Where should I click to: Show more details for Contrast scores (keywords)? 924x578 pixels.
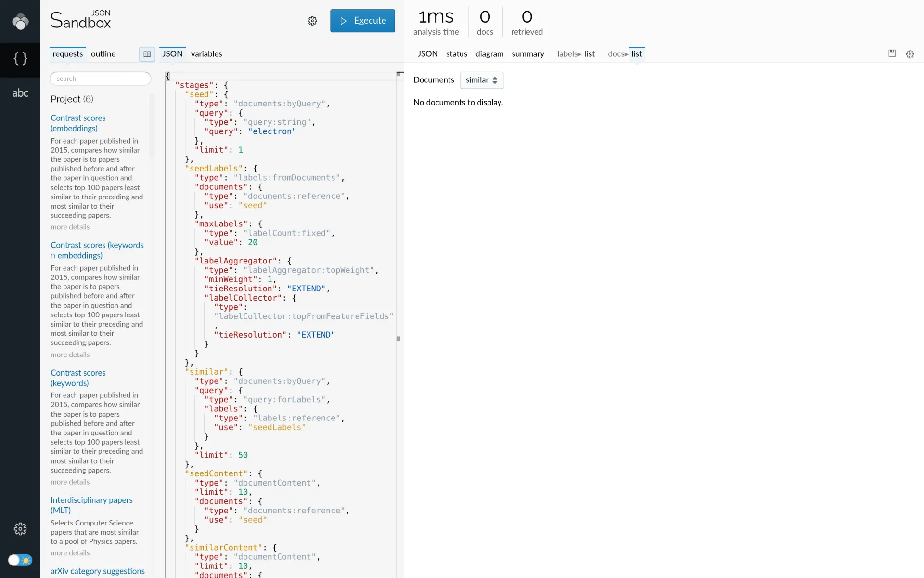(70, 482)
